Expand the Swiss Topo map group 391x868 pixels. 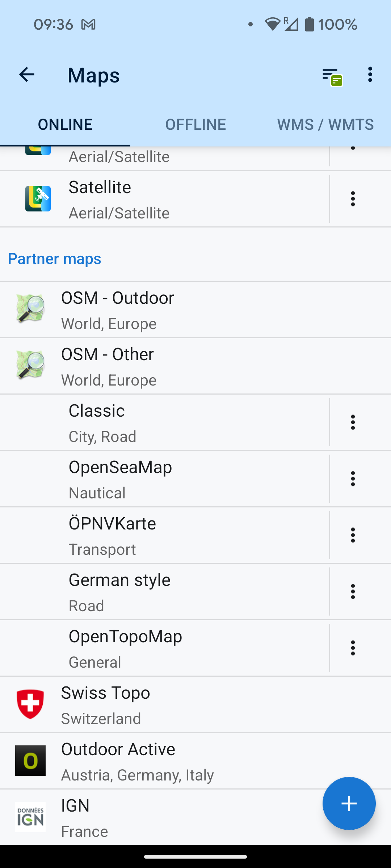[x=195, y=705]
